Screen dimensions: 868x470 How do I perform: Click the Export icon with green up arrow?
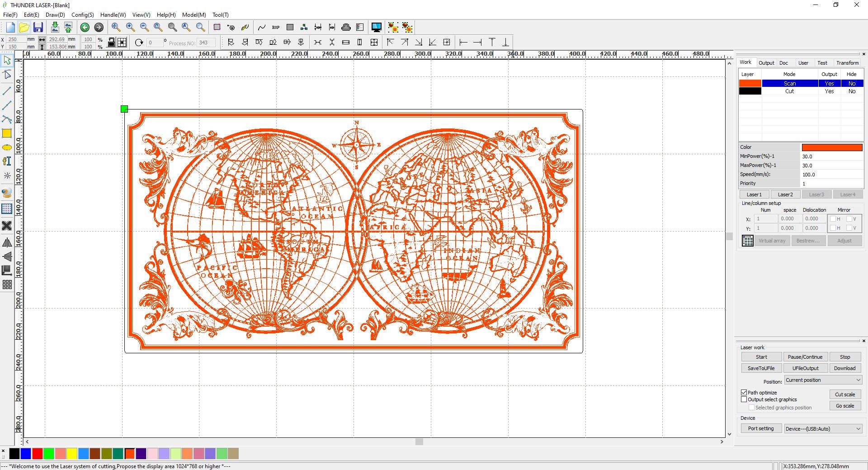tap(68, 27)
